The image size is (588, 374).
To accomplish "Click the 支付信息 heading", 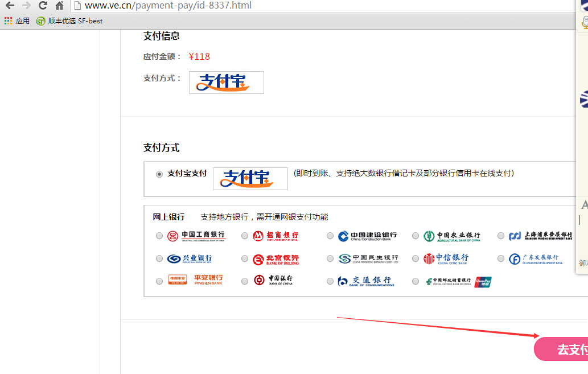I will tap(161, 36).
